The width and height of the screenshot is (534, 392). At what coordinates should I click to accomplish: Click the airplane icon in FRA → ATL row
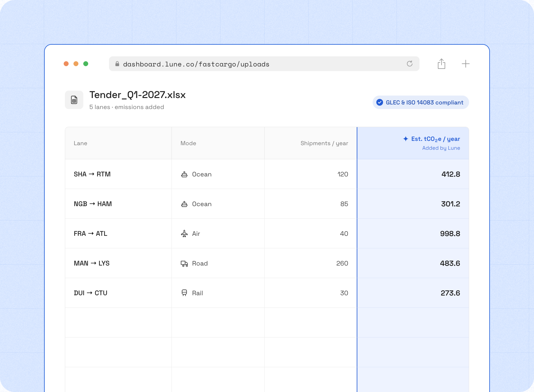click(184, 234)
